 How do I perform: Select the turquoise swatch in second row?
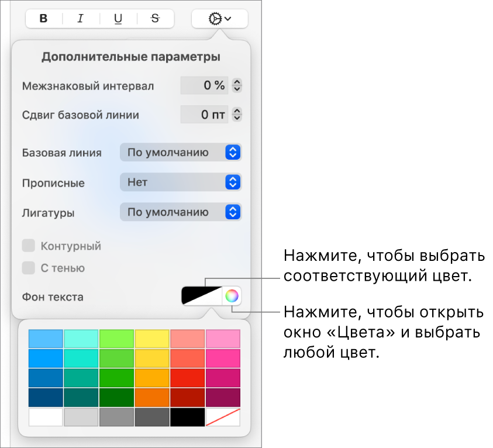point(81,359)
